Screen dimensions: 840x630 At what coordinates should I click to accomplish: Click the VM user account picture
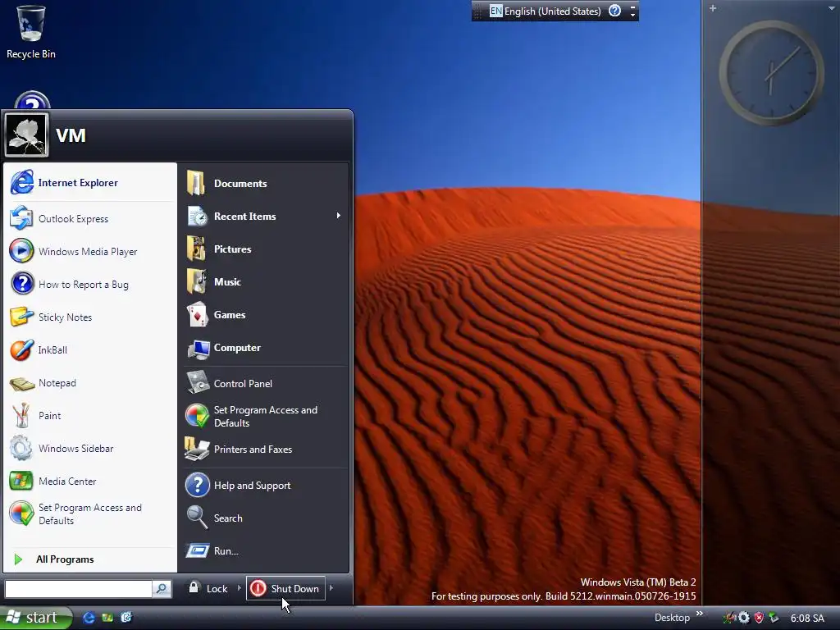click(x=27, y=135)
